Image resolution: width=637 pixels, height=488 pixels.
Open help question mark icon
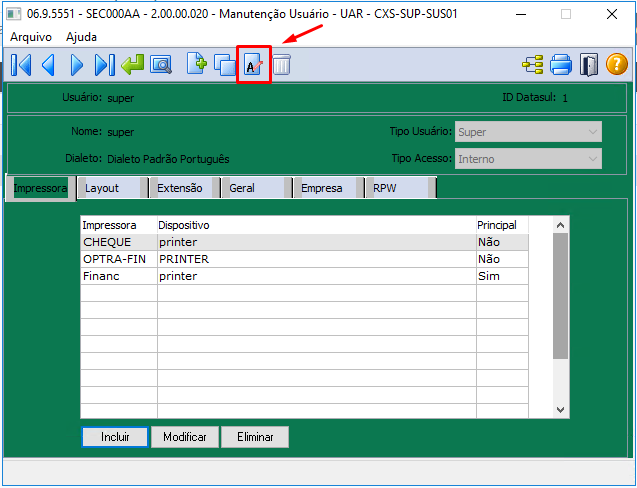(617, 65)
